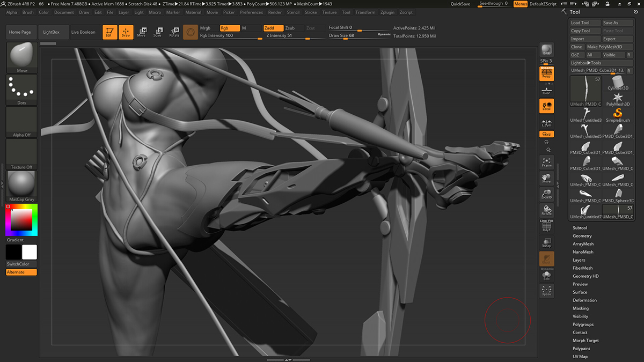The height and width of the screenshot is (362, 644).
Task: Expand the Deformation section
Action: (x=584, y=300)
